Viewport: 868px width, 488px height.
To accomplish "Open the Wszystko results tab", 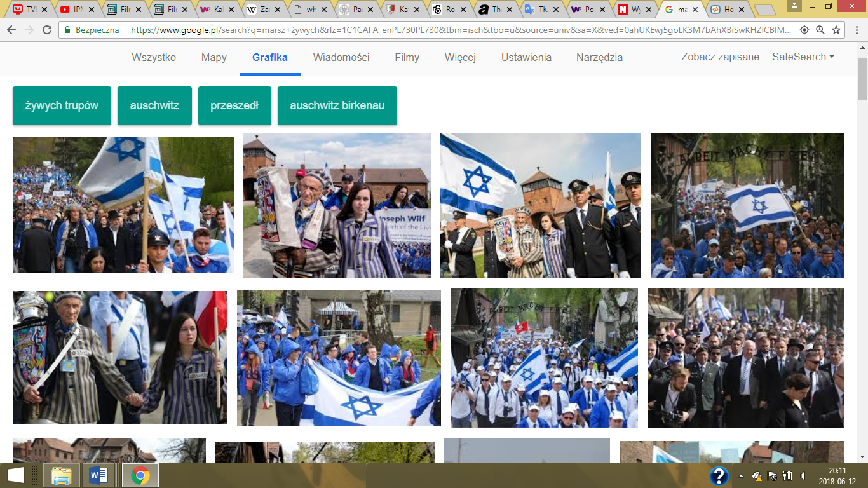I will 154,57.
